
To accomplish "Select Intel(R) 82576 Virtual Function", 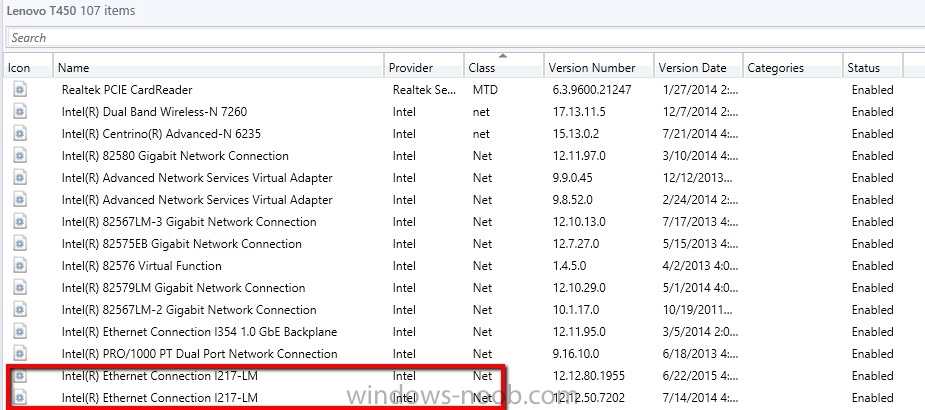I will tap(462, 265).
